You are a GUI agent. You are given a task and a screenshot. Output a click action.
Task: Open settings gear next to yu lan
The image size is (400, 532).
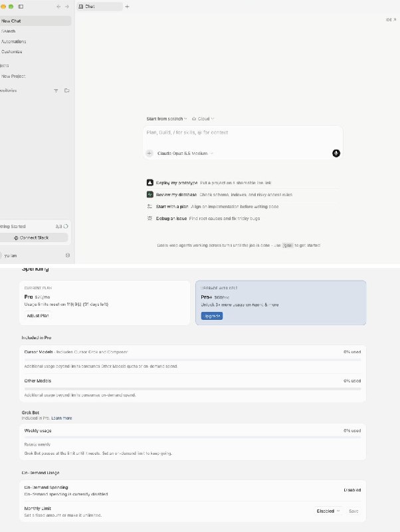(68, 255)
